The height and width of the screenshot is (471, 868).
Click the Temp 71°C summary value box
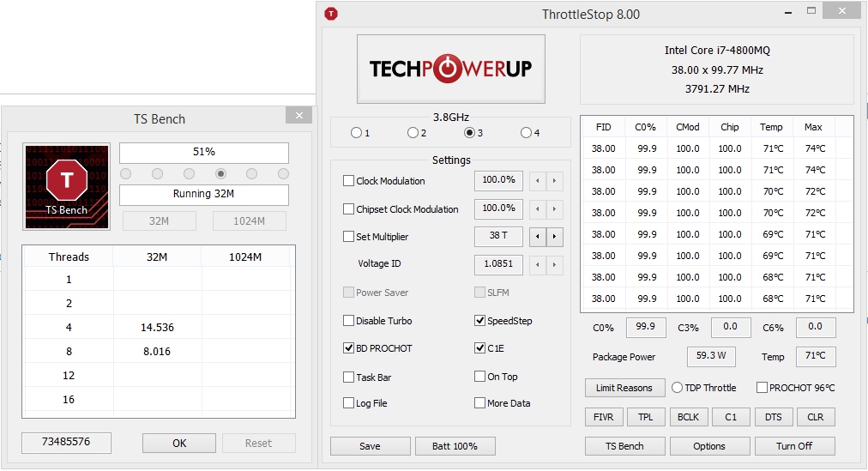pyautogui.click(x=816, y=356)
